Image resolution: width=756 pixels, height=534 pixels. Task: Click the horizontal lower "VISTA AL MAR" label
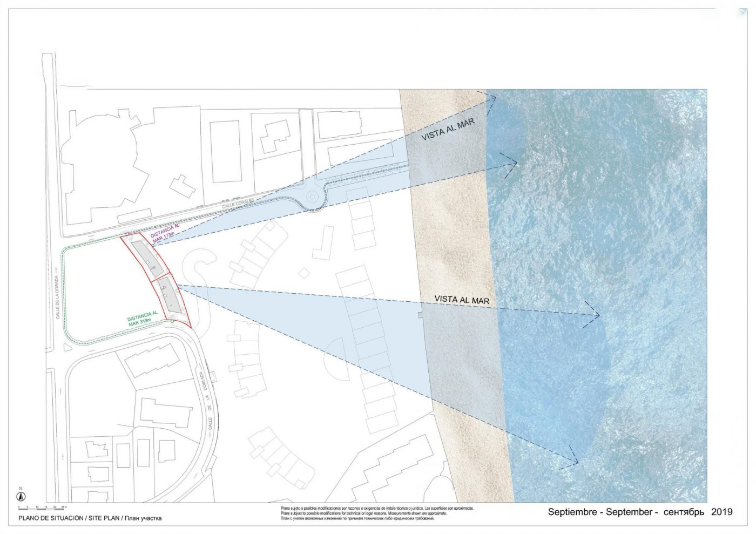coord(462,299)
